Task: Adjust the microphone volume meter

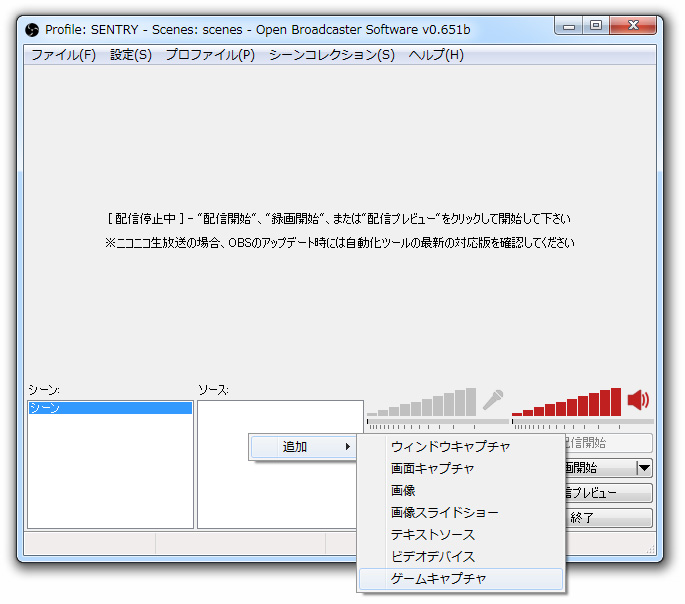Action: (x=438, y=421)
